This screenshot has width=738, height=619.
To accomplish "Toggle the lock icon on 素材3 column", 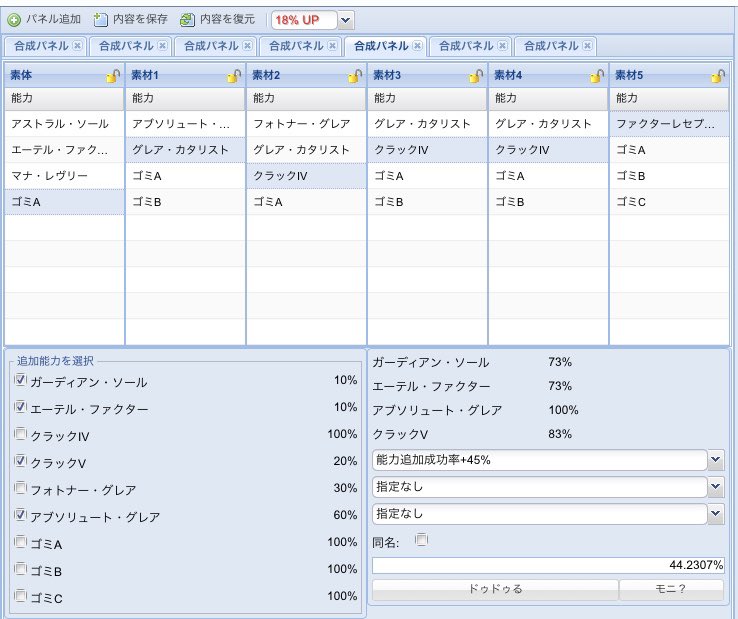I will [476, 75].
